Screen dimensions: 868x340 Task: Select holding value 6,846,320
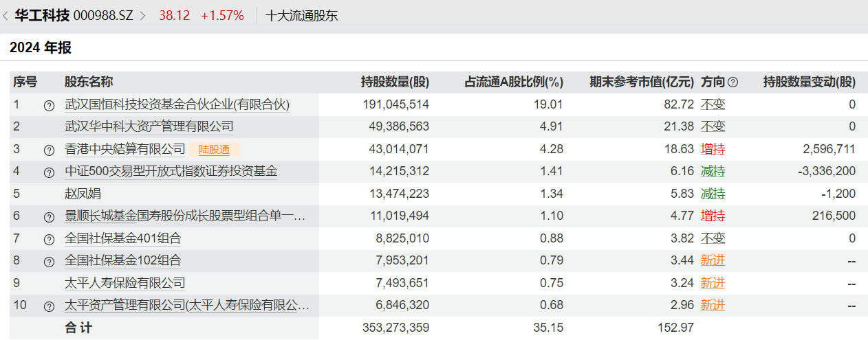(x=402, y=305)
